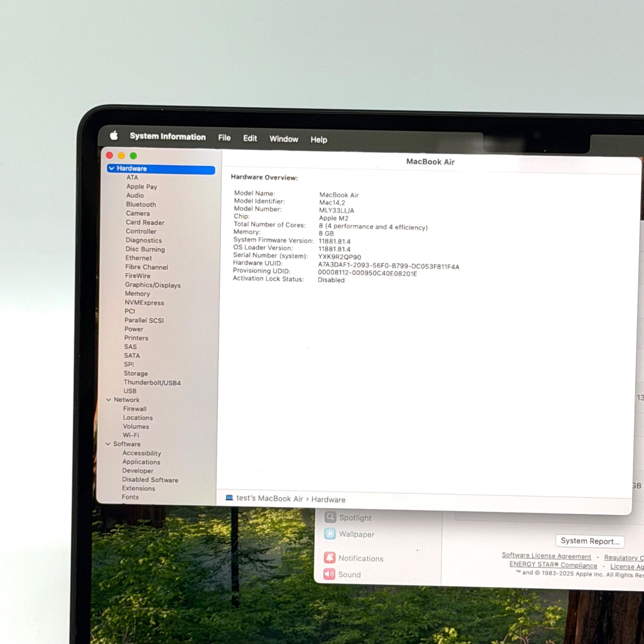Open the Window menu
Screen dimensions: 644x644
283,139
